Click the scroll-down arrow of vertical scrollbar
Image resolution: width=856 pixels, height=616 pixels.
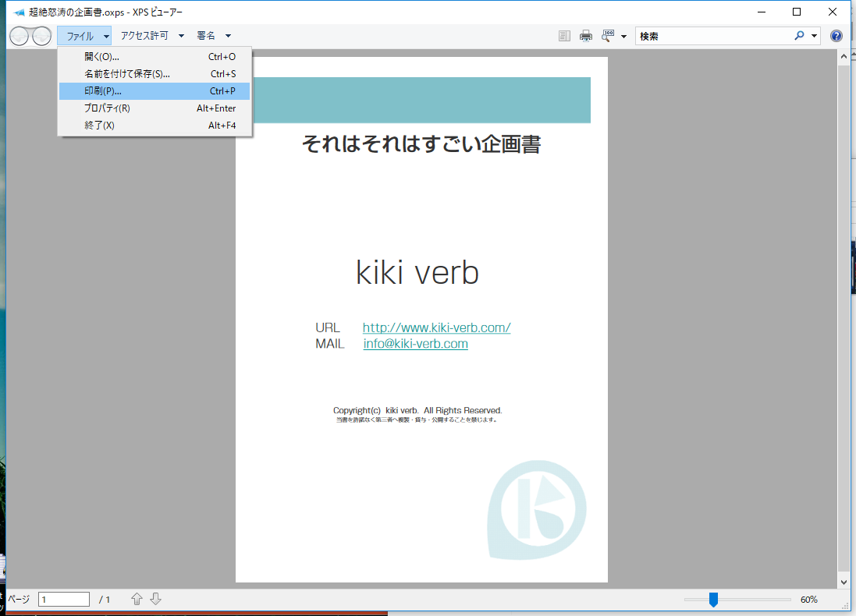click(844, 582)
